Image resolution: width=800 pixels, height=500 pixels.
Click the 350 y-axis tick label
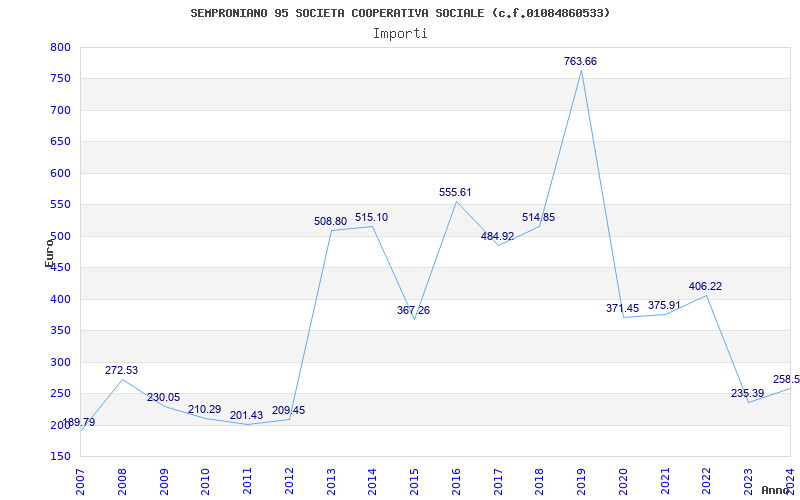coord(60,331)
